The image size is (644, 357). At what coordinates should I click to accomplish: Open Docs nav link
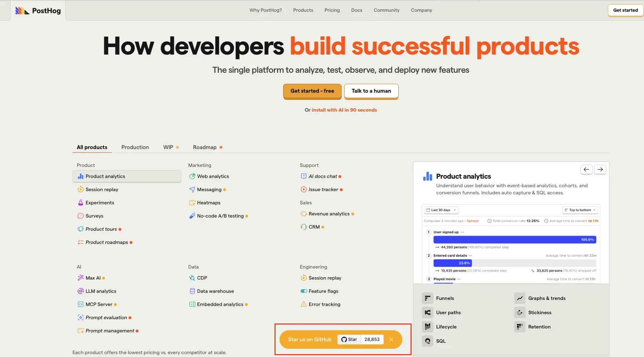pyautogui.click(x=357, y=10)
